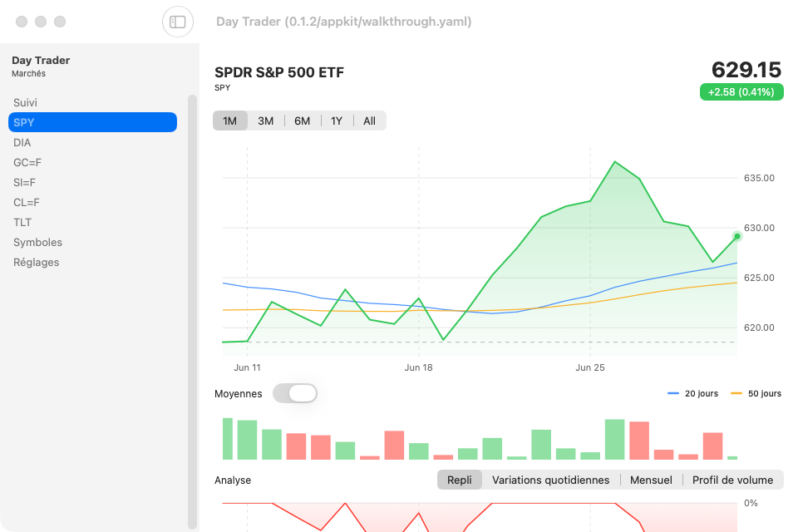Click the Jun 18 axis label
Viewport: 798px width, 532px height.
pos(418,367)
